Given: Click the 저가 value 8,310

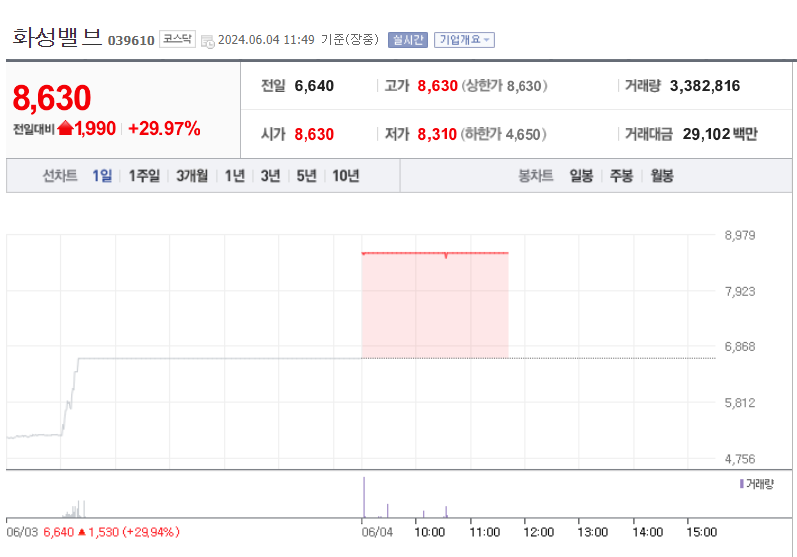Looking at the screenshot, I should pyautogui.click(x=437, y=134).
